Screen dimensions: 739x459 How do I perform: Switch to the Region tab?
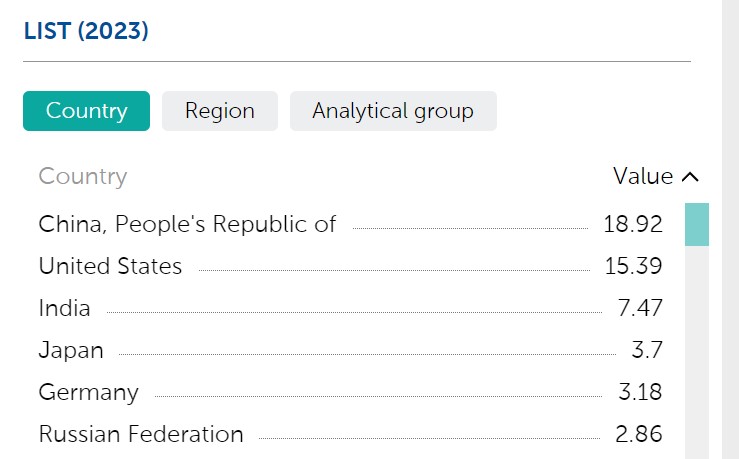click(220, 111)
